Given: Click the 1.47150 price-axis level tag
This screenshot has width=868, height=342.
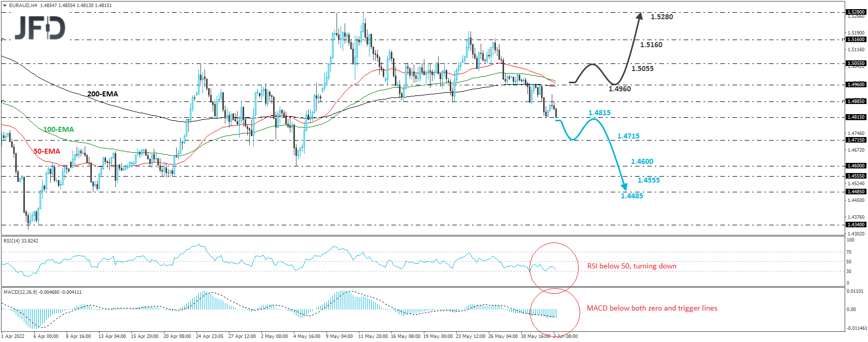Looking at the screenshot, I should point(856,140).
